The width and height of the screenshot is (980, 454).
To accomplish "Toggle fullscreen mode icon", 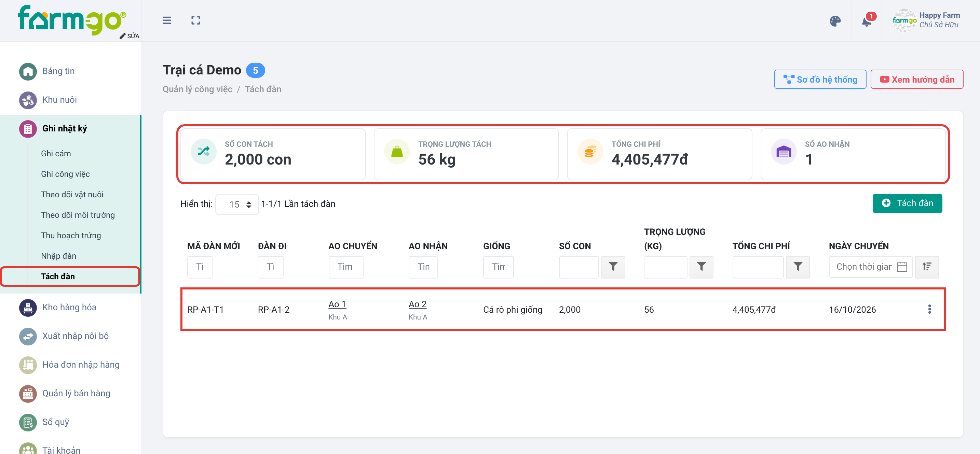I will (x=195, y=20).
